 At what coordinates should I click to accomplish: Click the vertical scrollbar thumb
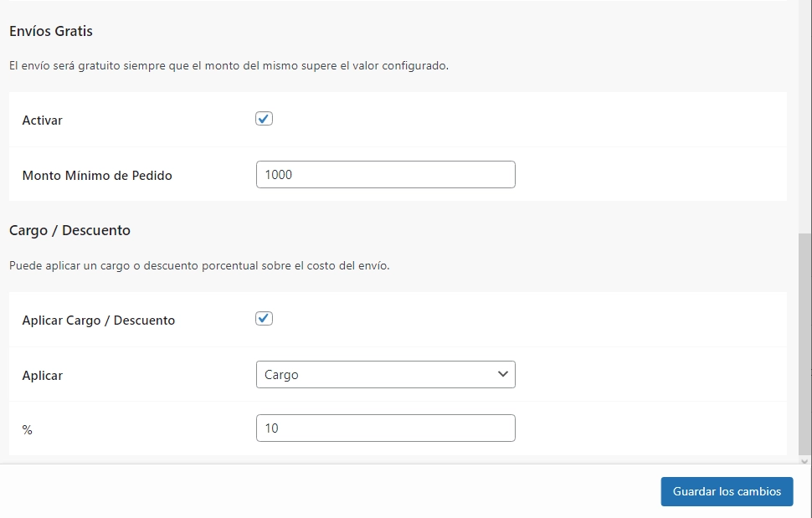[804, 343]
